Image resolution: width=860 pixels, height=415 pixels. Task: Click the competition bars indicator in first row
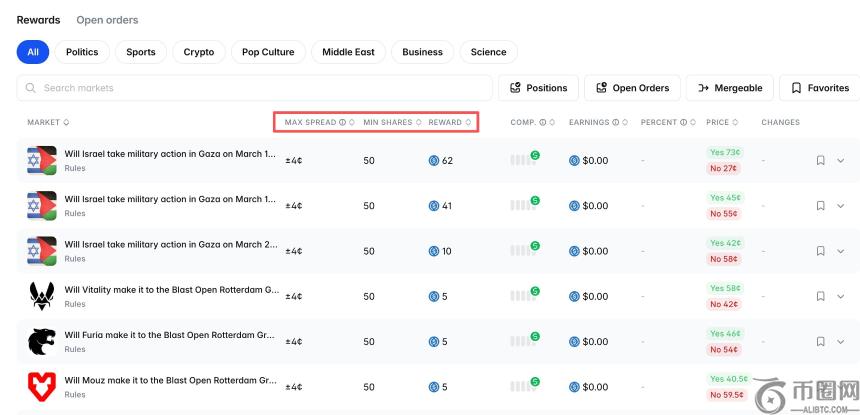[x=521, y=160]
